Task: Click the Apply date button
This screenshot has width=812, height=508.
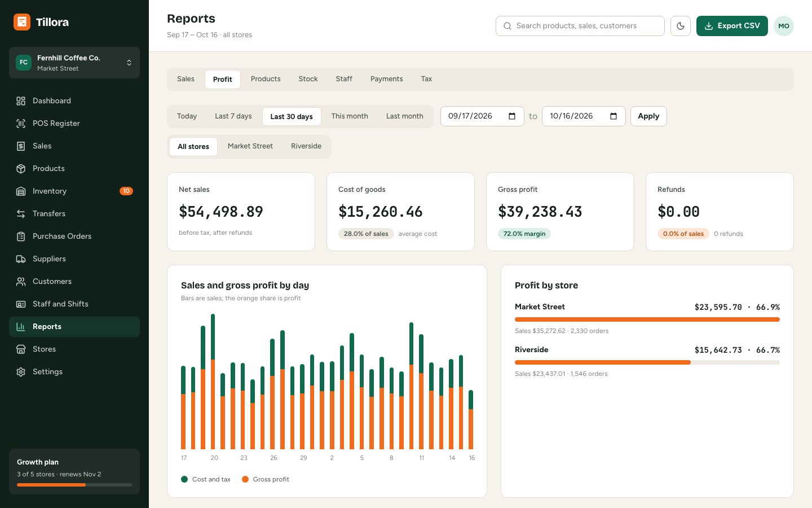Action: click(648, 116)
